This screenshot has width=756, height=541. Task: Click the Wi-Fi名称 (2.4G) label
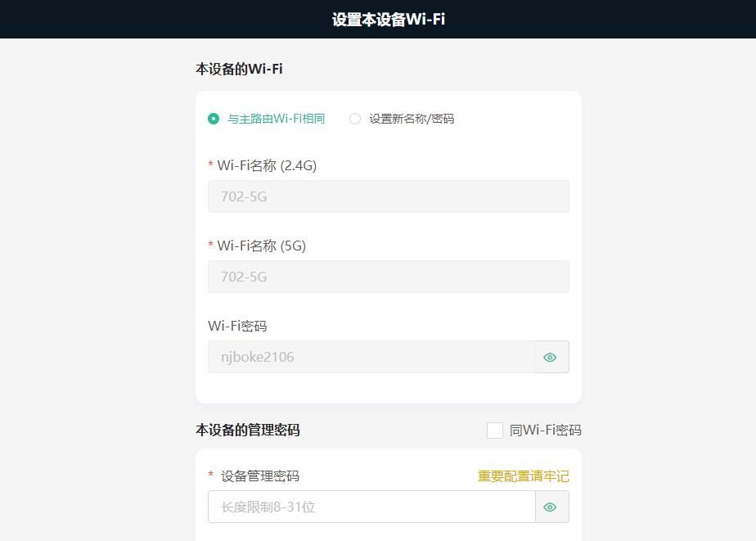click(x=267, y=165)
